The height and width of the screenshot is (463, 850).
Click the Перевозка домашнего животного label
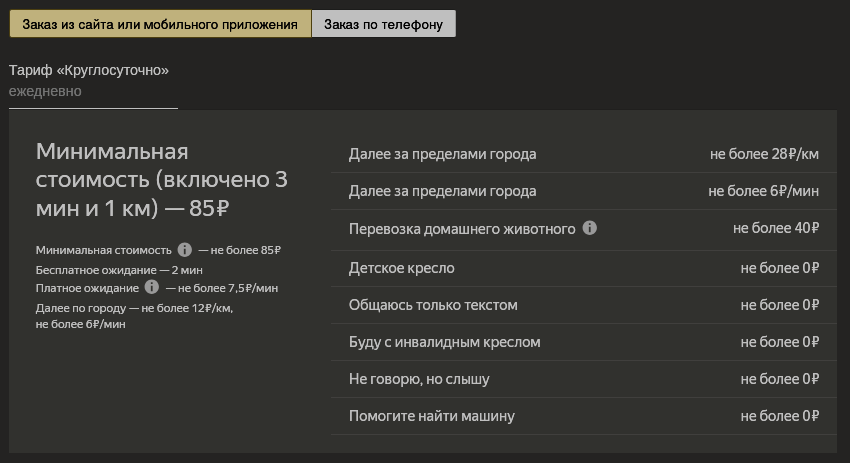[x=462, y=228]
